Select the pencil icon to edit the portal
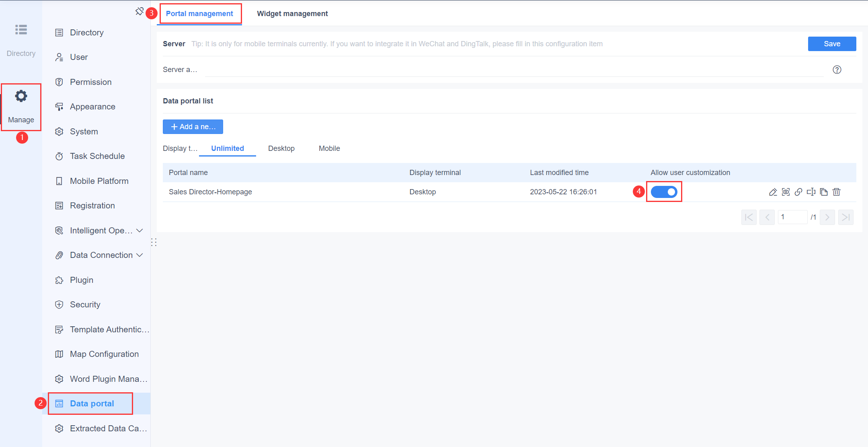Screen dimensions: 868x447 [x=773, y=192]
